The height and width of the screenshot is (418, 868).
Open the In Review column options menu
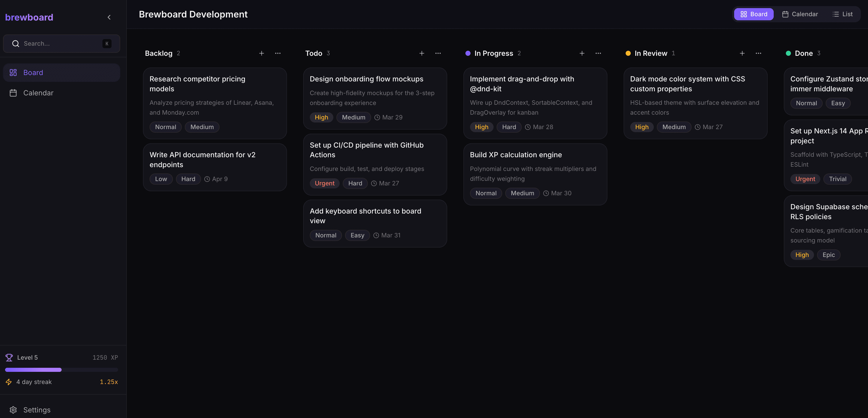[x=758, y=53]
